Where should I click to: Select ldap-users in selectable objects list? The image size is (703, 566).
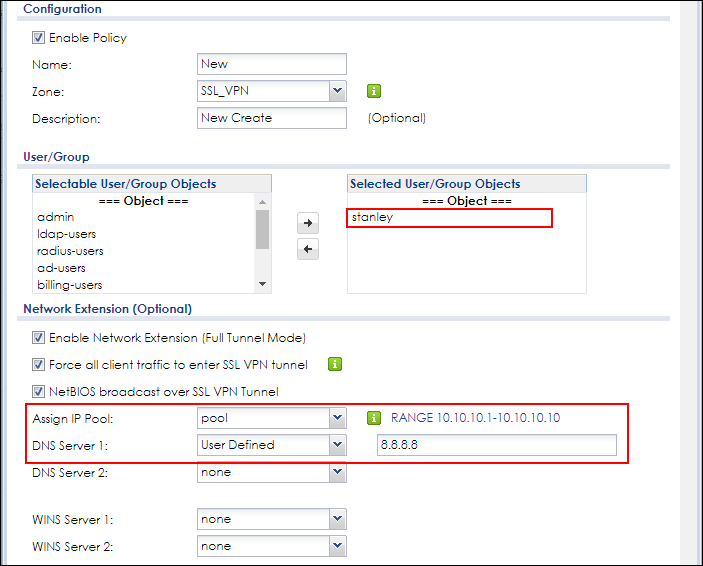tap(66, 234)
